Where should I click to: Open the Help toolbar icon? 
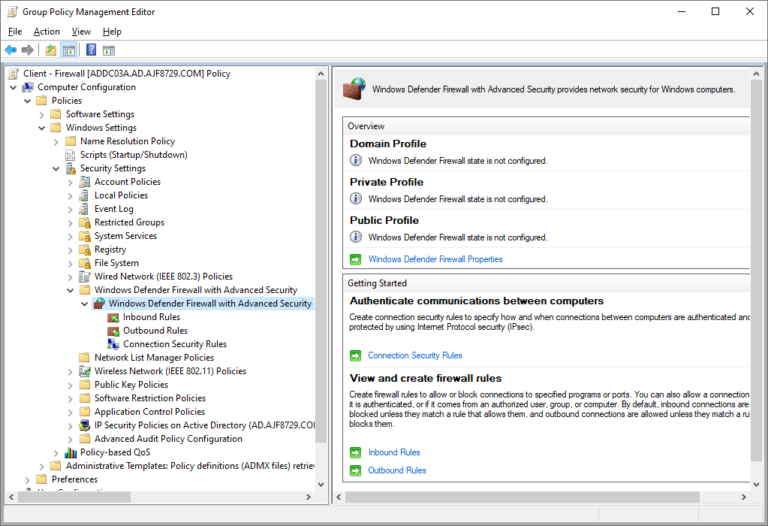point(91,50)
